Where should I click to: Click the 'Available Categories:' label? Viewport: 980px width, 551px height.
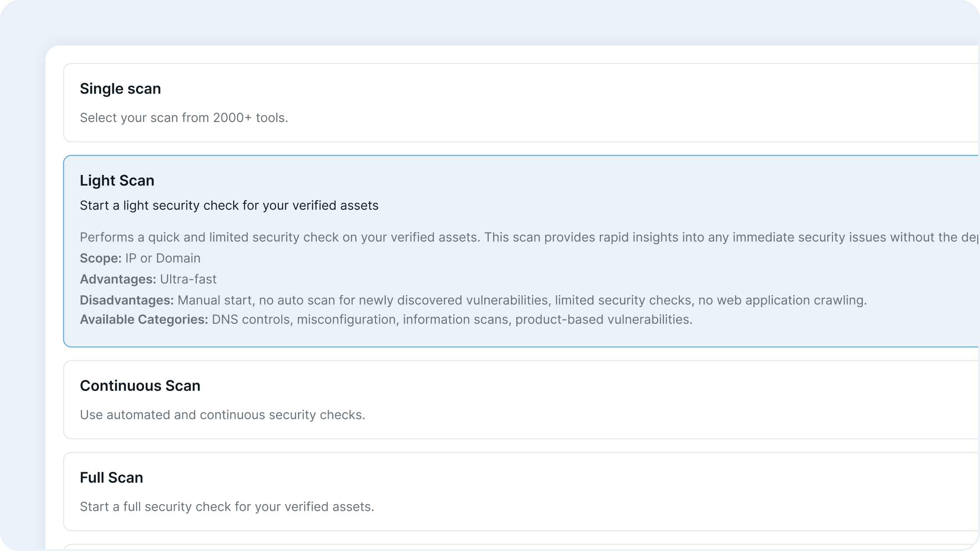(143, 320)
